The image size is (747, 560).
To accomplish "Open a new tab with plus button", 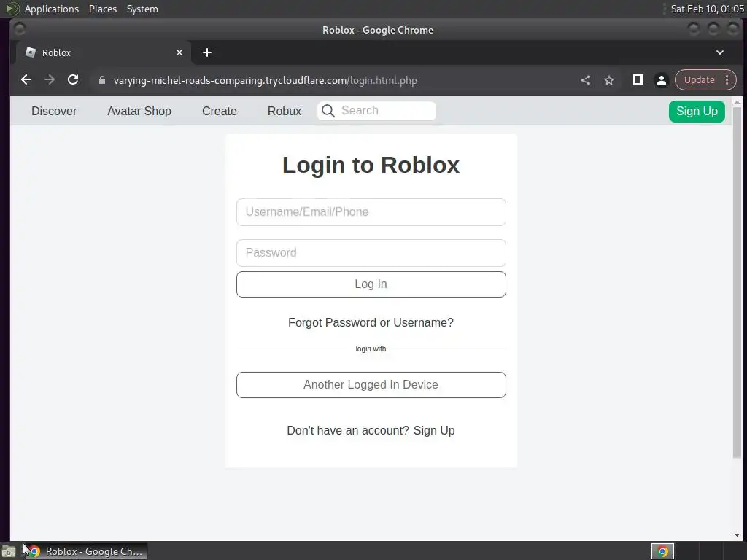I will [x=206, y=52].
